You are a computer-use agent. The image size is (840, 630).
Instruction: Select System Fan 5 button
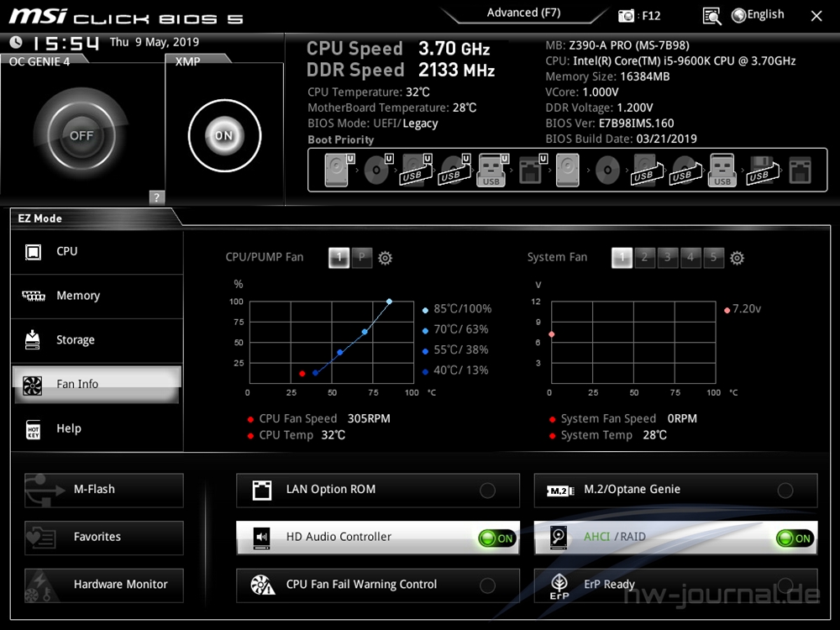coord(713,258)
